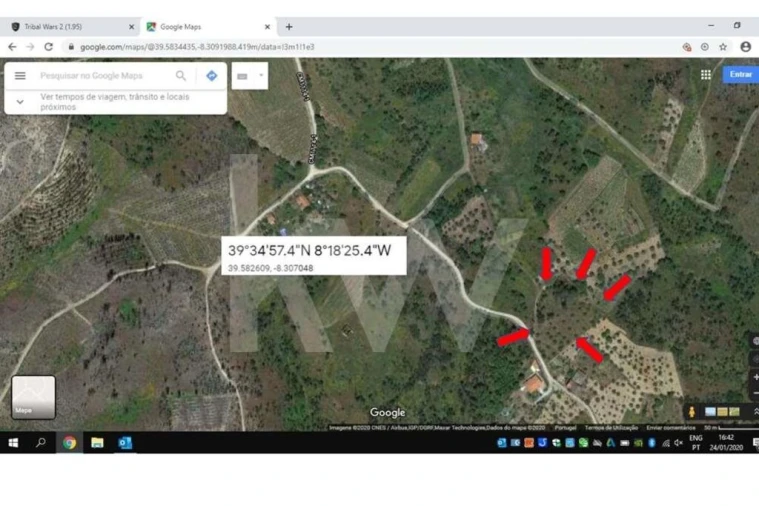Restore down the Chrome window
Screen dimensions: 759x506
737,25
